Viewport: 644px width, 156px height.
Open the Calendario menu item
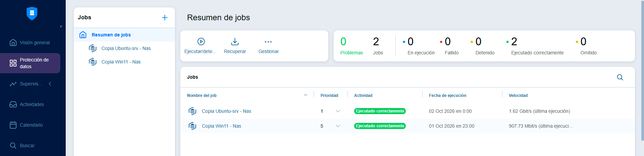point(31,125)
